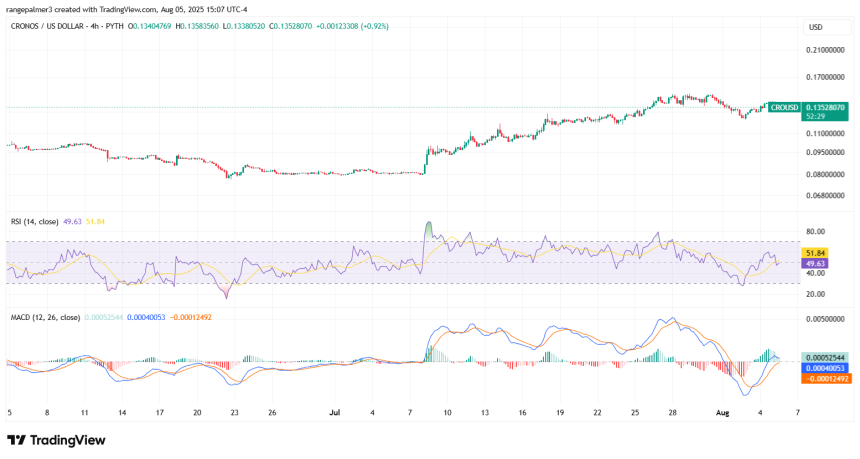Open the RSI (14, close) indicator legend
The width and height of the screenshot is (860, 459).
[35, 222]
